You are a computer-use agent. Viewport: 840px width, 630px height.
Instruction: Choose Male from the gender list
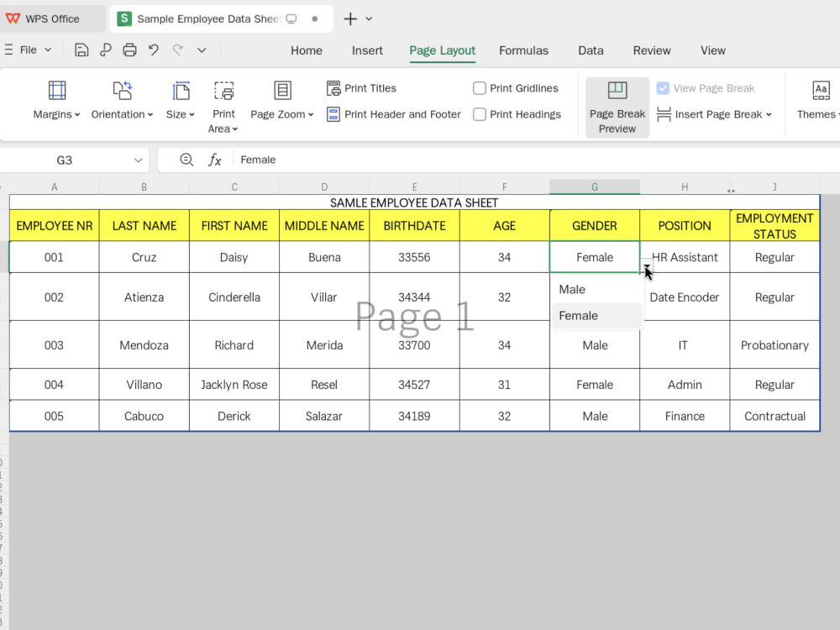point(596,289)
